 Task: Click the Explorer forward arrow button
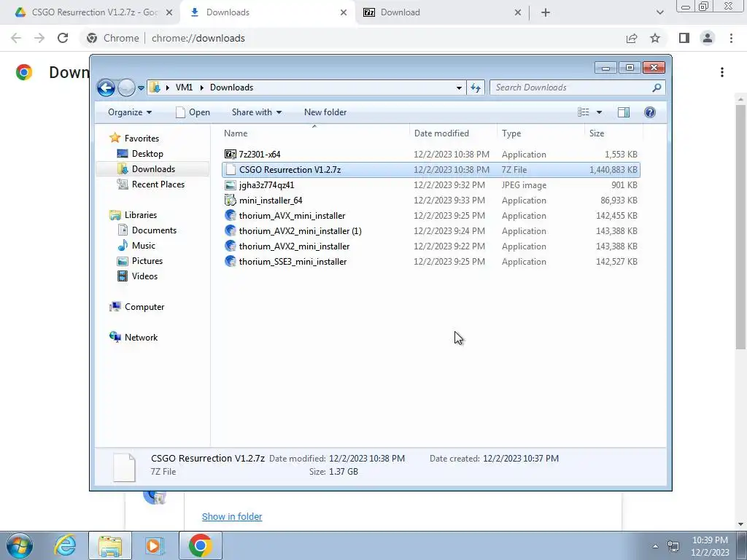tap(126, 87)
